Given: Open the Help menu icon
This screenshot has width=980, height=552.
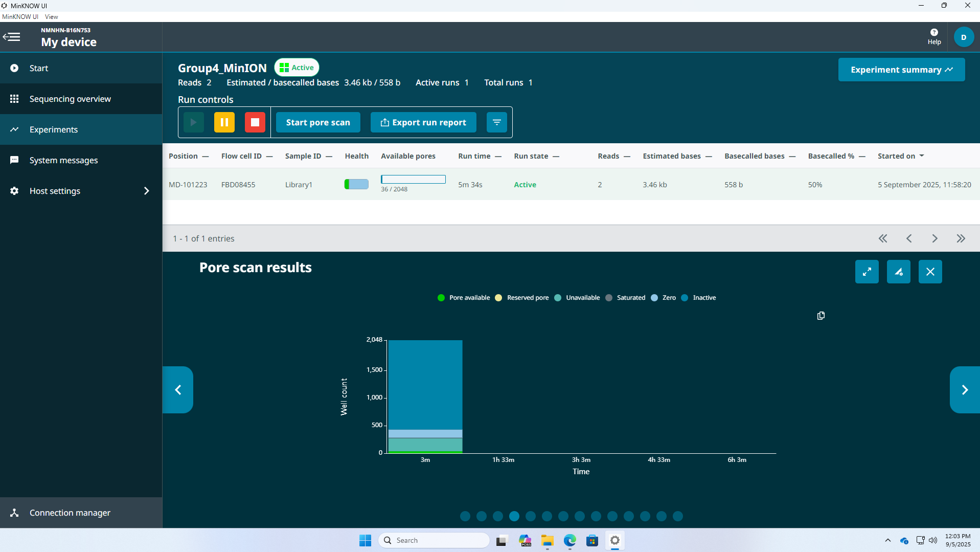Looking at the screenshot, I should pos(934,37).
